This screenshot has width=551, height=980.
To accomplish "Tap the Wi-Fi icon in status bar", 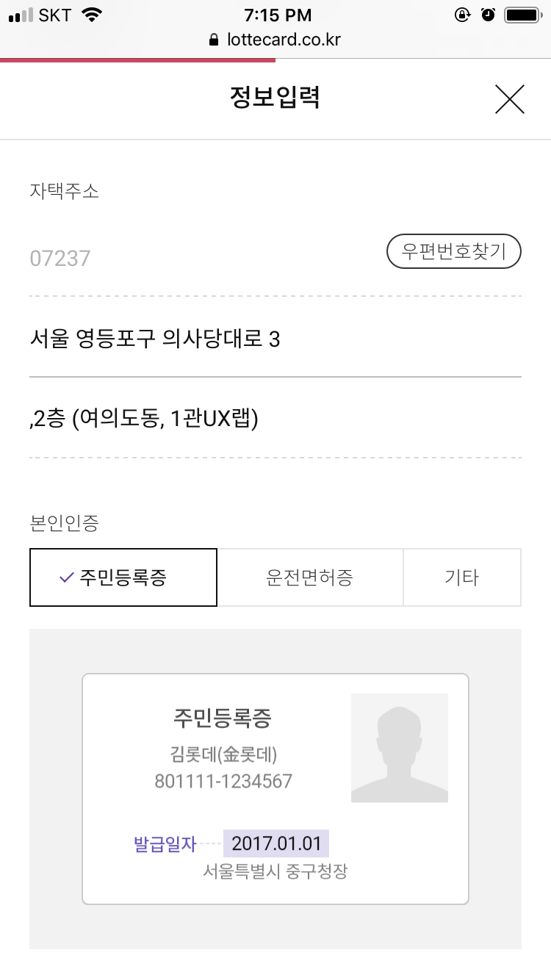I will 92,15.
